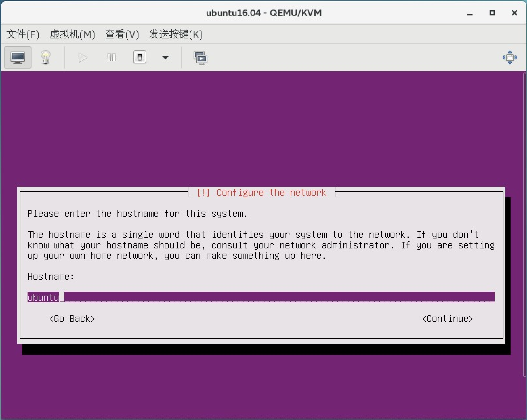Click the 'Hostname:' label

point(51,277)
